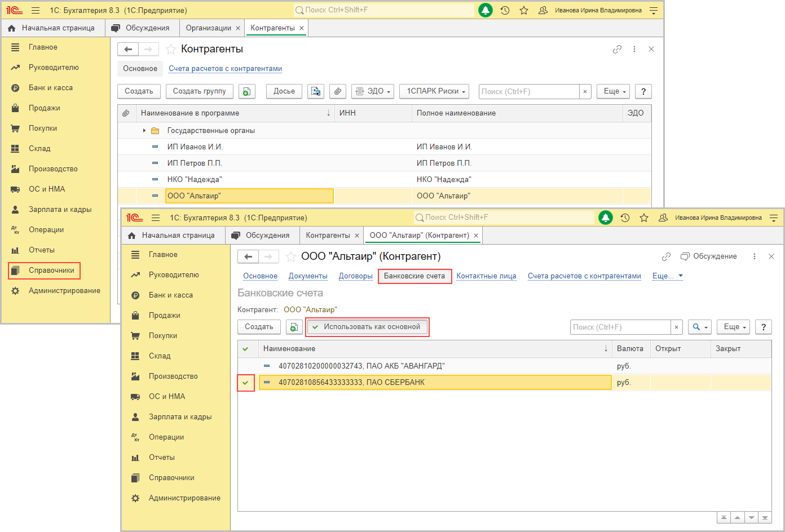Open notifications bell in the Контрагенты window
785x532 pixels.
tap(486, 10)
